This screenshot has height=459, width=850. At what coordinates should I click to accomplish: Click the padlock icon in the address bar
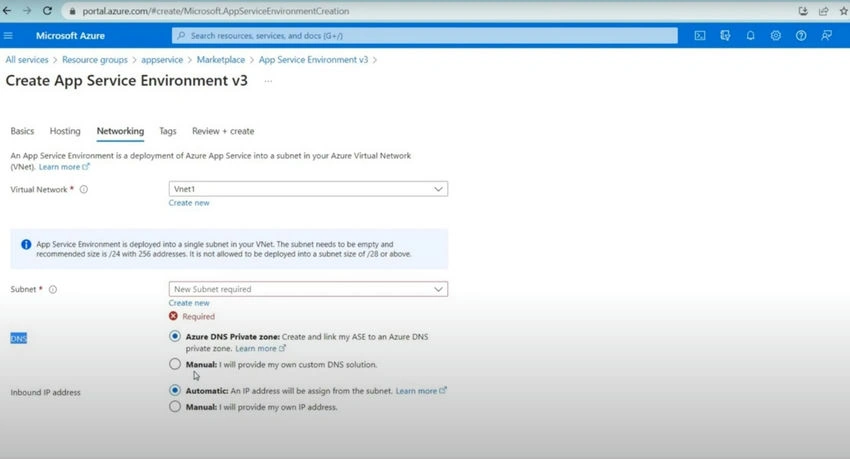click(x=72, y=11)
